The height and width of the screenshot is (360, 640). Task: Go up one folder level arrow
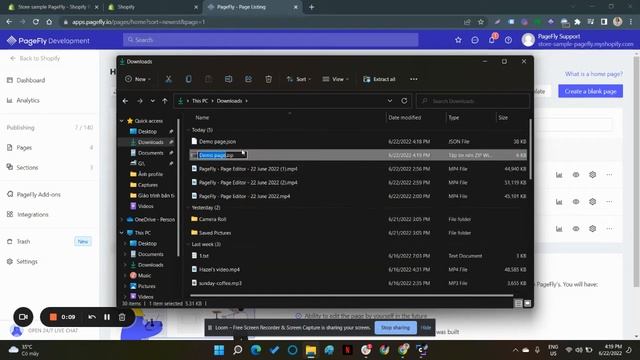[x=164, y=101]
